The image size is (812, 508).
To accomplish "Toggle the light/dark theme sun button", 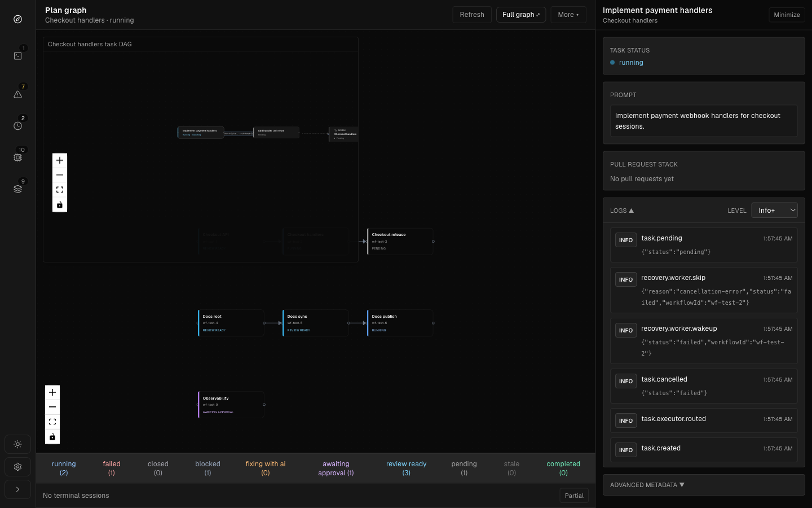I will click(18, 444).
